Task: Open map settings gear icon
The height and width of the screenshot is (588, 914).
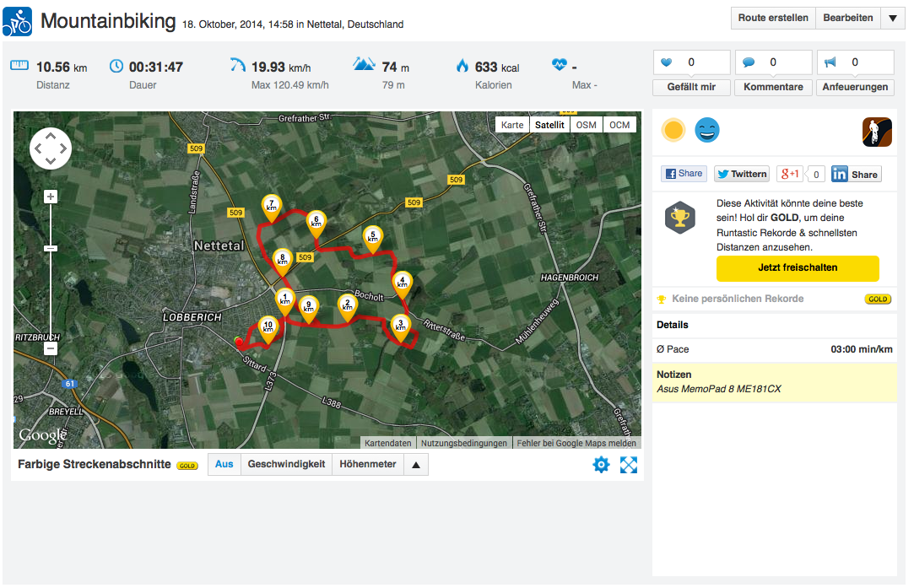Action: [x=601, y=465]
